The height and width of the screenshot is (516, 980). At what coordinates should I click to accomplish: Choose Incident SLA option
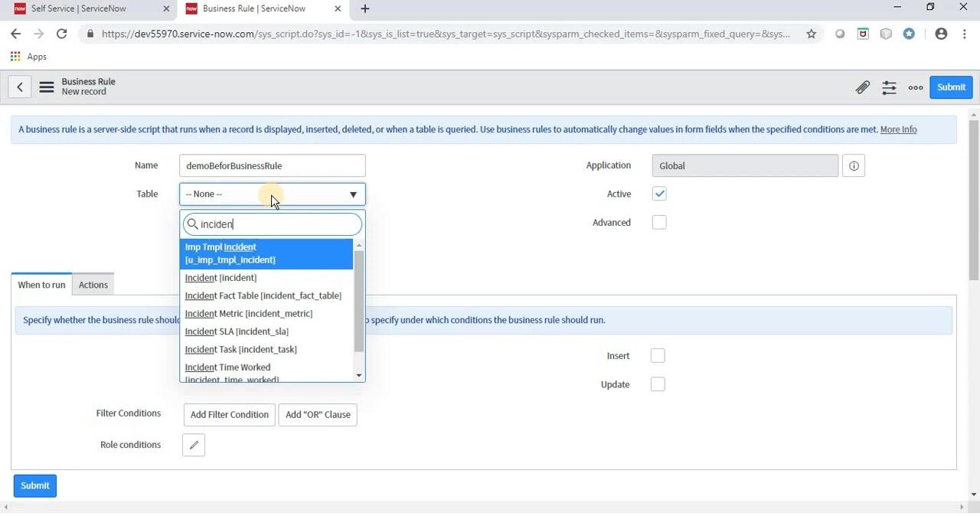[266, 331]
